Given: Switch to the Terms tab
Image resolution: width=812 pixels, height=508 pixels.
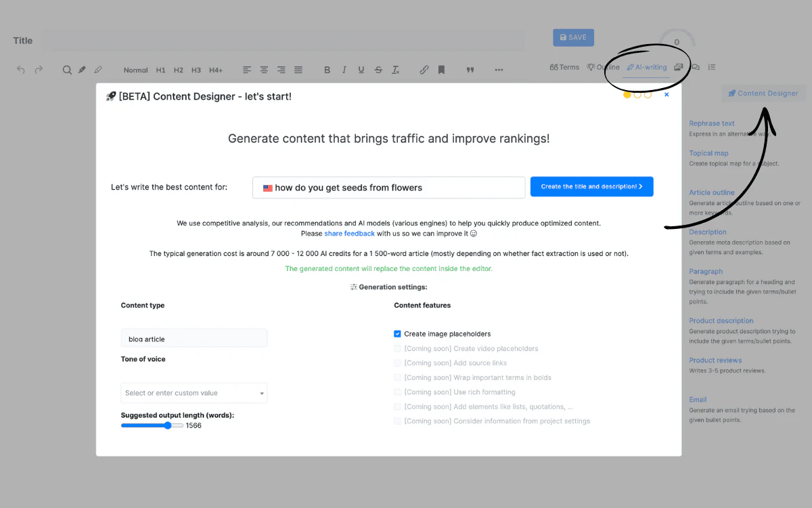Looking at the screenshot, I should click(x=564, y=67).
